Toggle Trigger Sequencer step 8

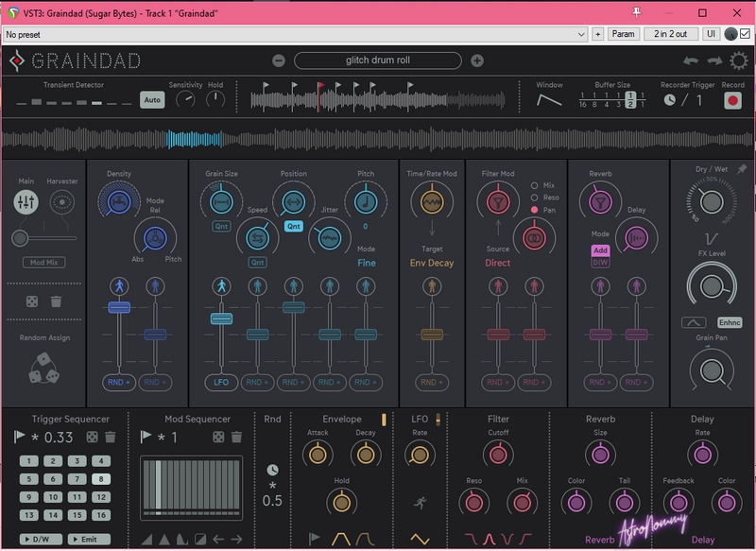(101, 479)
